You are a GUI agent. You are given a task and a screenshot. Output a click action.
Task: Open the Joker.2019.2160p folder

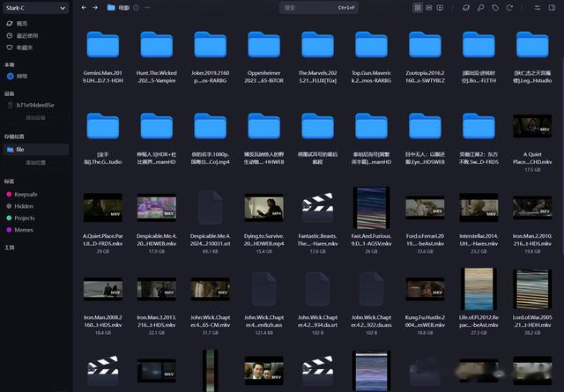(210, 45)
